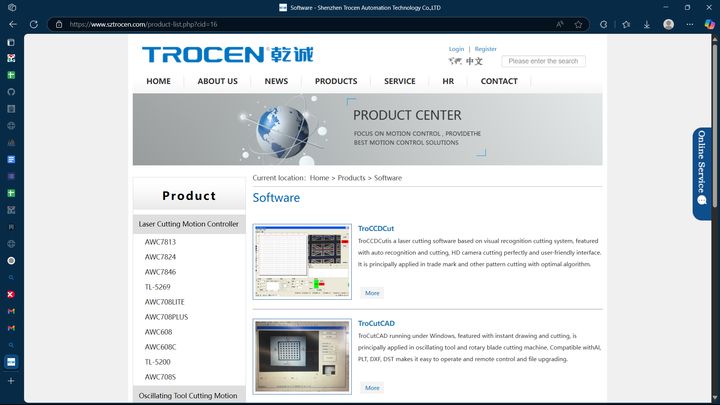This screenshot has width=720, height=405.
Task: View site information lock icon
Action: 59,24
